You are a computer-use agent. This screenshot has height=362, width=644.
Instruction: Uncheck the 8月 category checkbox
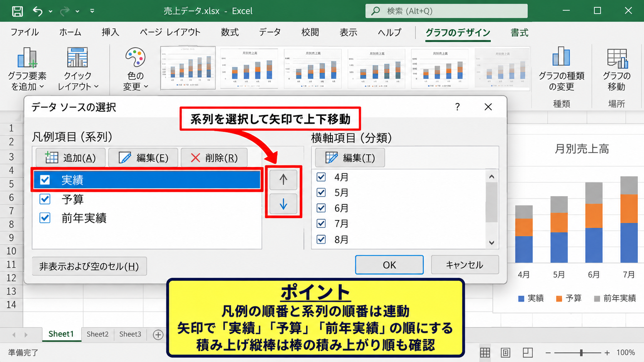coord(321,239)
